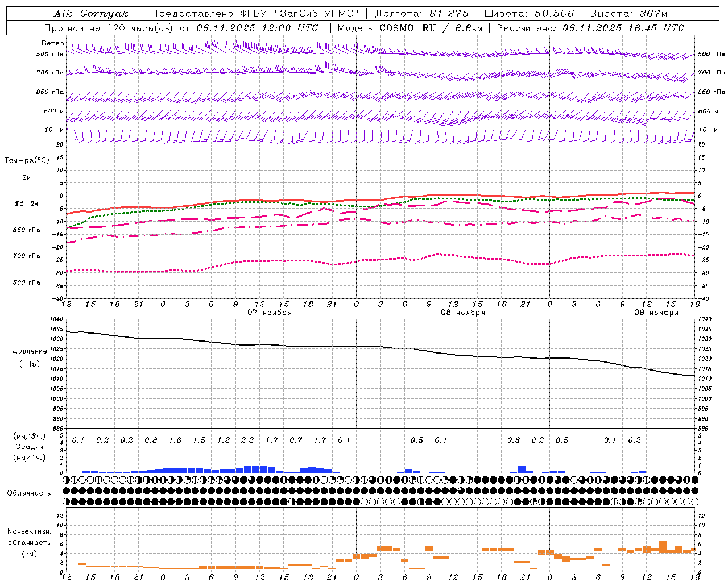The width and height of the screenshot is (728, 582).
Task: Click the station name Alk_Gornyak in the header
Action: [x=91, y=14]
